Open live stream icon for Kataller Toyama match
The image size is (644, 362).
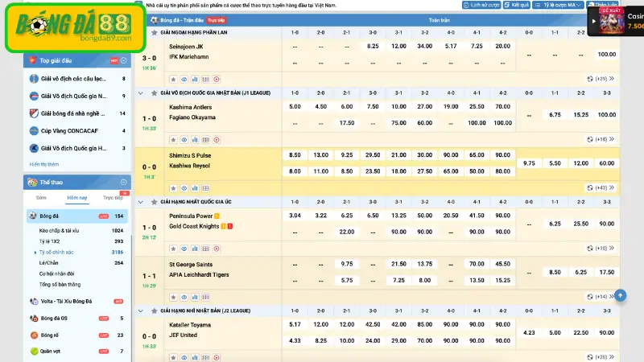tap(217, 357)
